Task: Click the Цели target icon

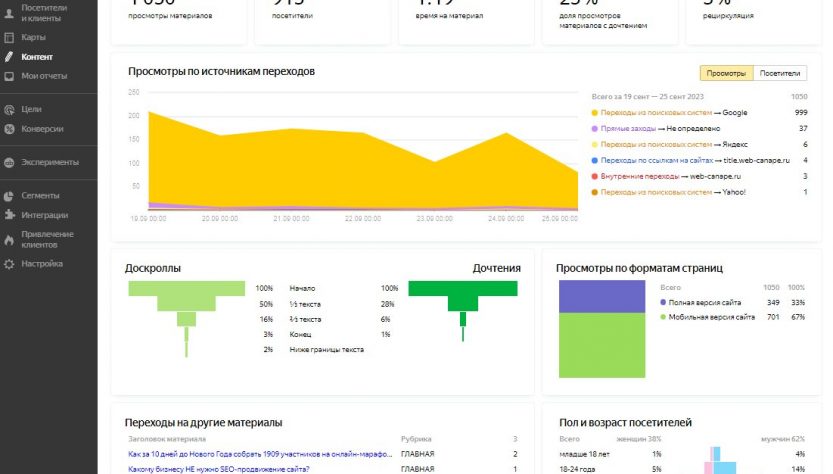Action: (9, 109)
